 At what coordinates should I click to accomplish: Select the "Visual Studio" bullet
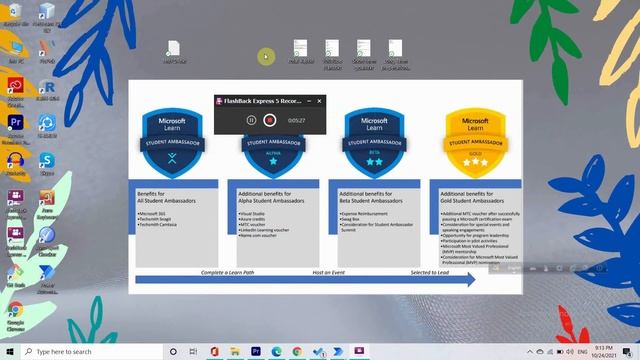[252, 213]
